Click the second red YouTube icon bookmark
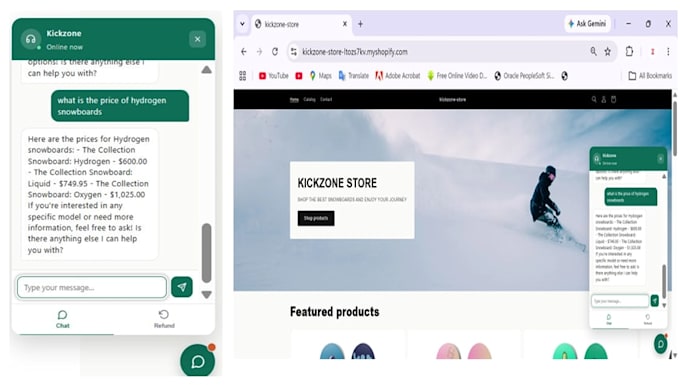 point(299,76)
